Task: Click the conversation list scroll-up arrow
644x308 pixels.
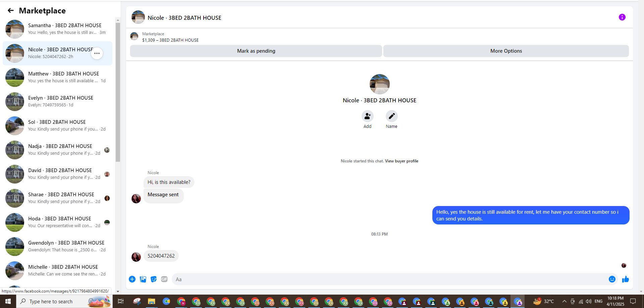Action: 118,20
